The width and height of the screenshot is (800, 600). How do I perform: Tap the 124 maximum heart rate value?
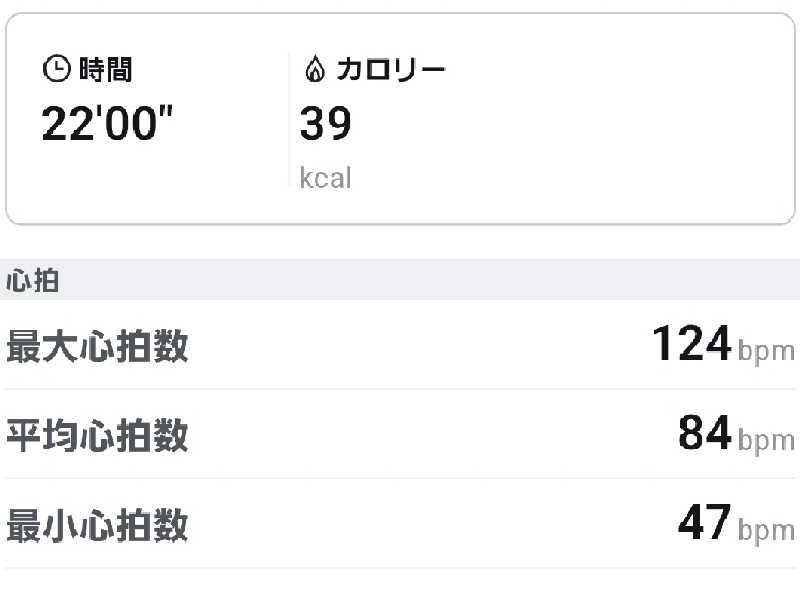click(x=692, y=345)
